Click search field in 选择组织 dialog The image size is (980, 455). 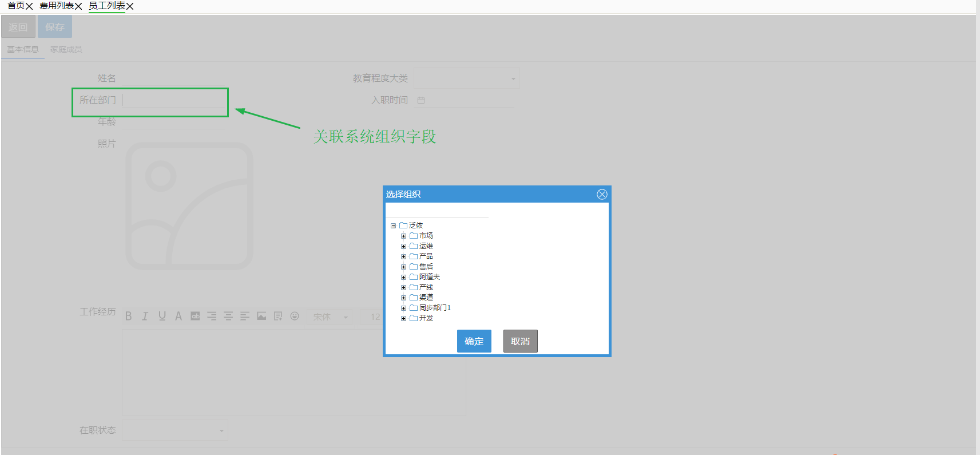tap(438, 212)
